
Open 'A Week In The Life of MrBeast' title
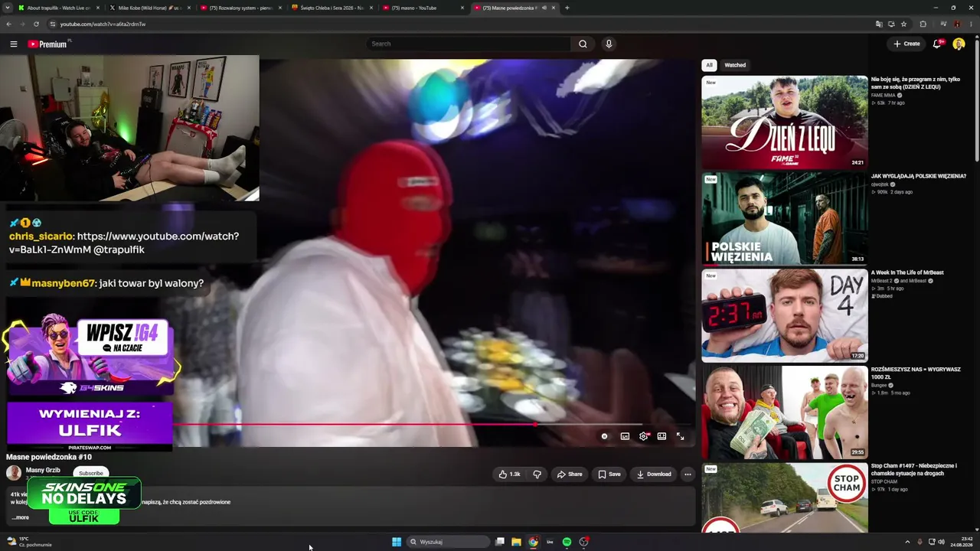(907, 272)
